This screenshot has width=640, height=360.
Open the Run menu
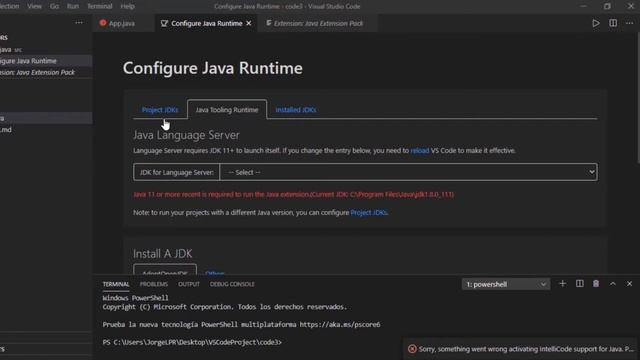[73, 6]
